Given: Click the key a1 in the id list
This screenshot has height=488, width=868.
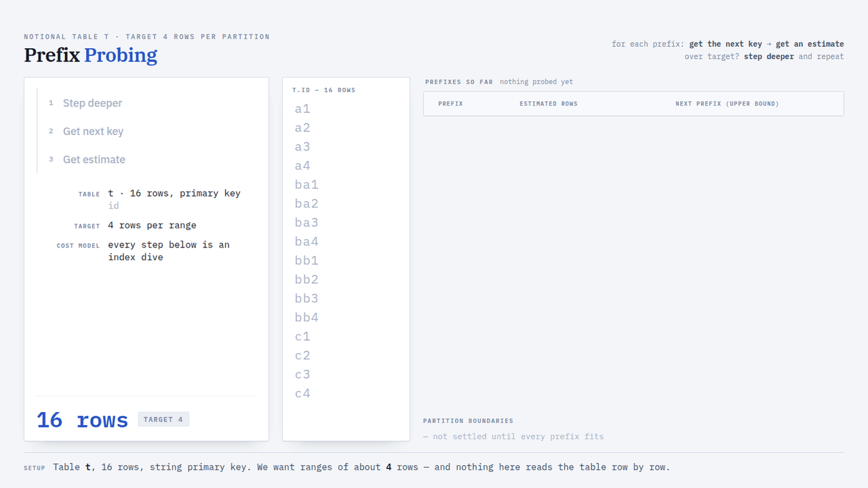Looking at the screenshot, I should pyautogui.click(x=302, y=108).
